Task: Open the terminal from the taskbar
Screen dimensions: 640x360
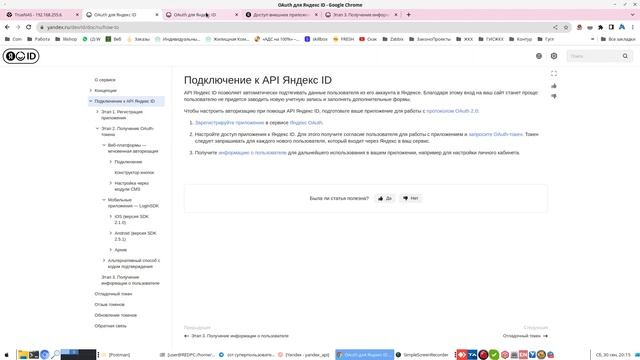Action: (x=34, y=355)
